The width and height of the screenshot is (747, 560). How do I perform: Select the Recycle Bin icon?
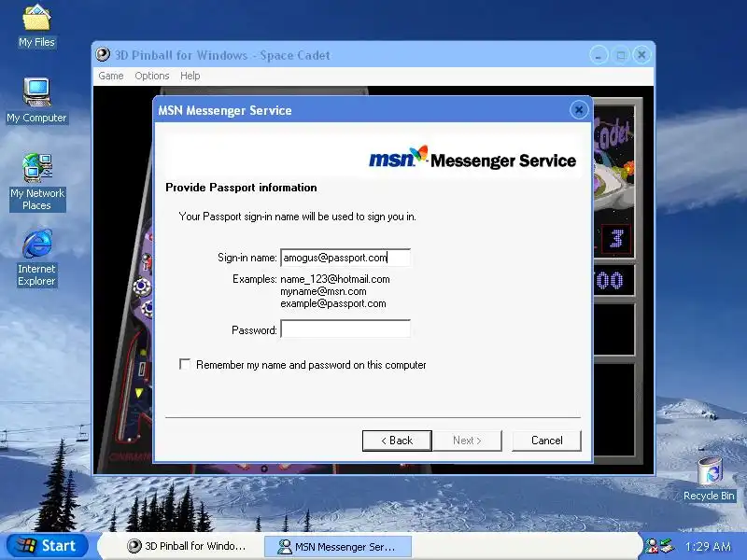click(709, 480)
